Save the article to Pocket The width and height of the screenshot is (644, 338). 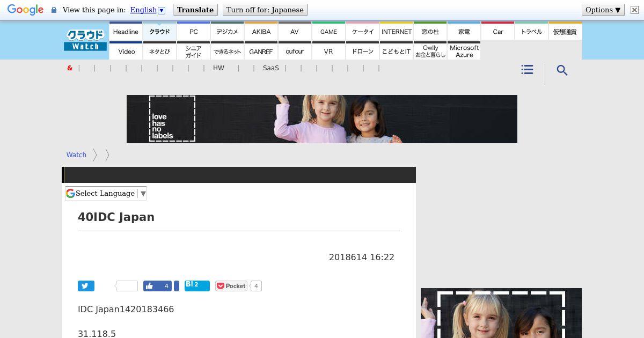pyautogui.click(x=231, y=286)
